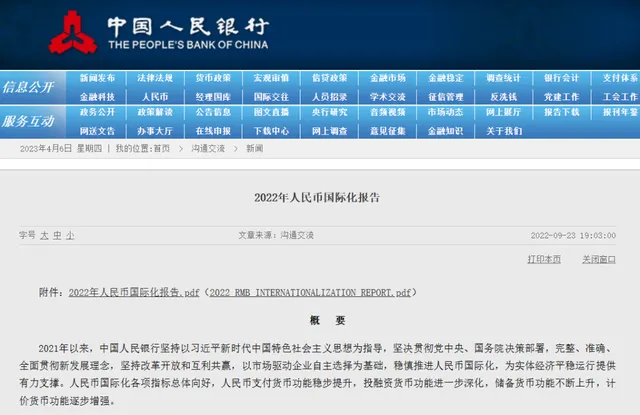This screenshot has width=640, height=415.
Task: Set font size to small (小)
Action: click(x=70, y=235)
